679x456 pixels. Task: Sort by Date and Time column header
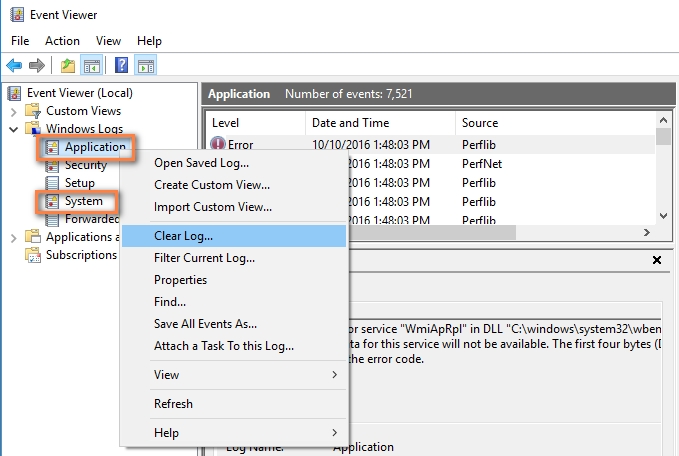380,123
